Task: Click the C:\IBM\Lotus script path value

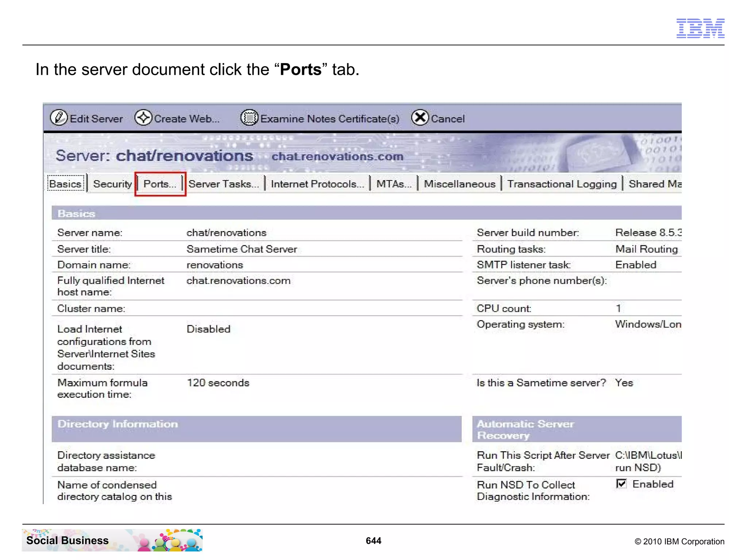Action: 648,461
